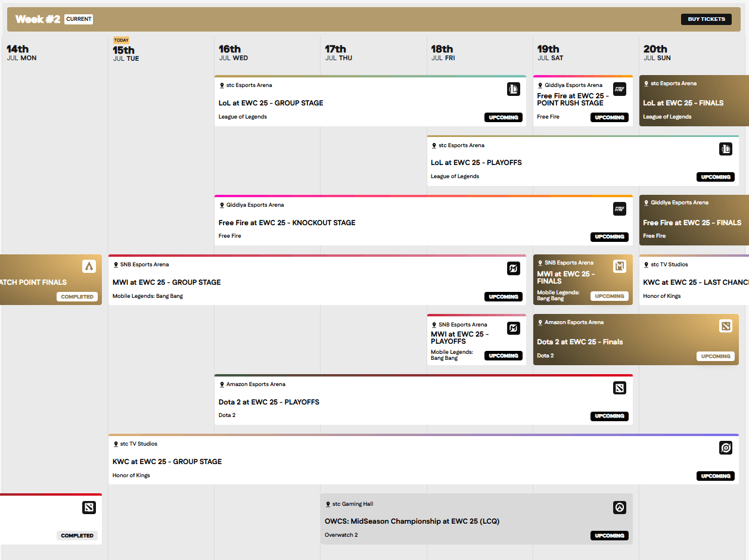Open OWCS: MidSeason Championship at EWC 25 (LCQ) title
This screenshot has height=560, width=749.
tap(412, 521)
